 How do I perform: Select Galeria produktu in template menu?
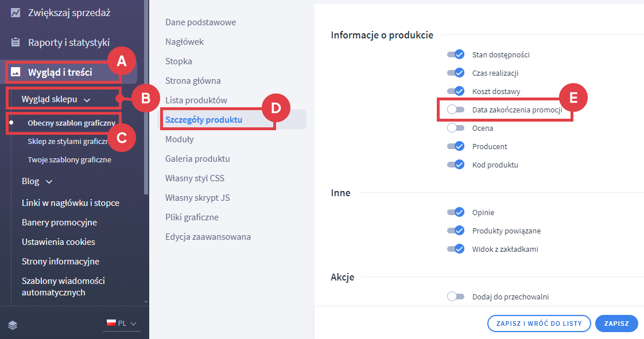click(197, 159)
